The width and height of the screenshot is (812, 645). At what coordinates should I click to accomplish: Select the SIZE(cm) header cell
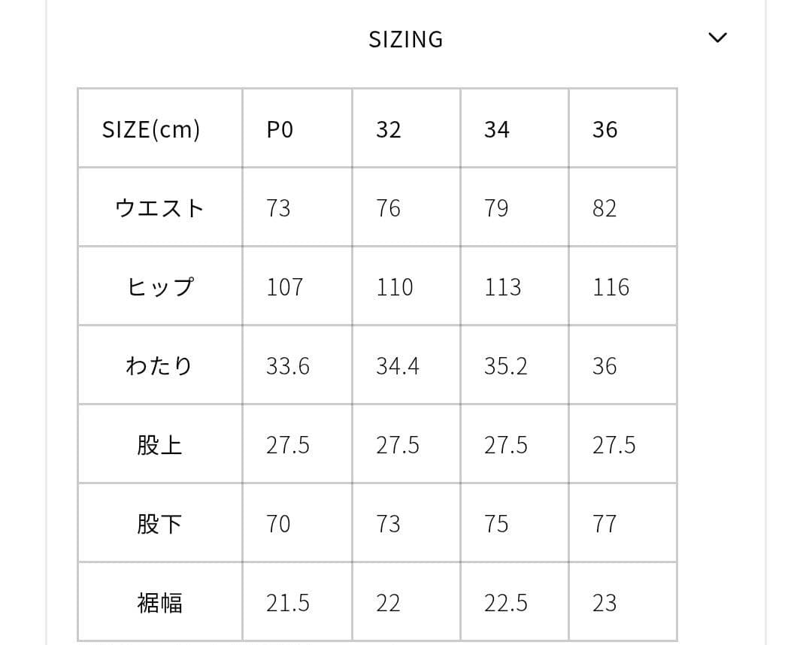pyautogui.click(x=151, y=129)
